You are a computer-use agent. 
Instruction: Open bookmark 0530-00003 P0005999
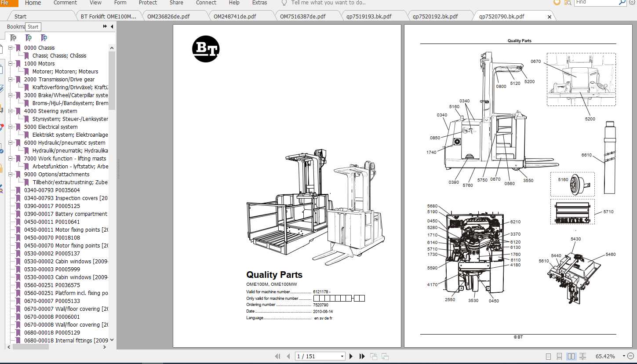(x=52, y=269)
